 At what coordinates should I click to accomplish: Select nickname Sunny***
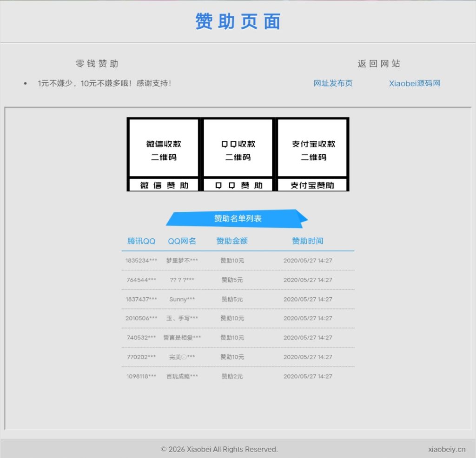182,299
